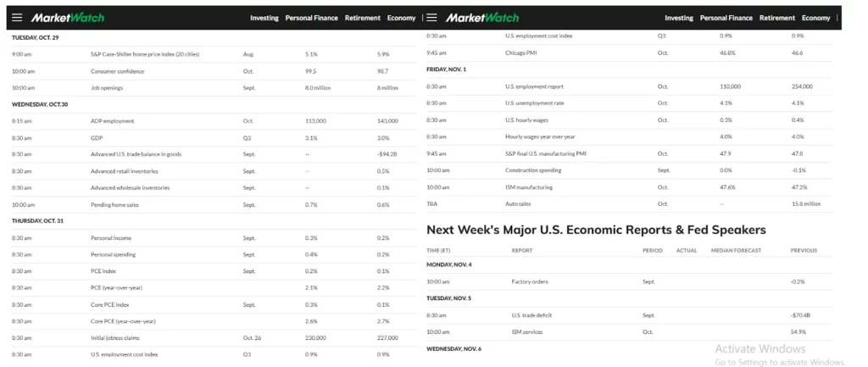The image size is (868, 367).
Task: Click the 'Initial jobless claims' report name
Action: [114, 337]
